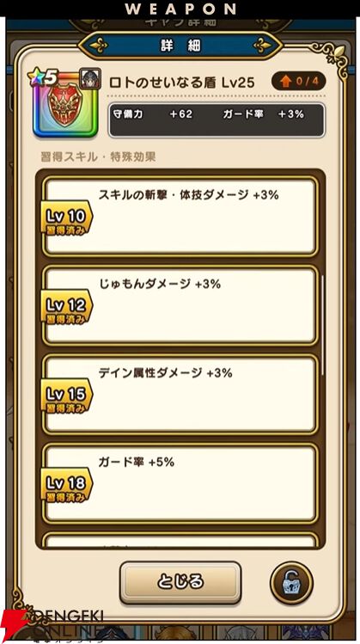Tap the とじる close button
The width and height of the screenshot is (360, 644).
coord(180,582)
